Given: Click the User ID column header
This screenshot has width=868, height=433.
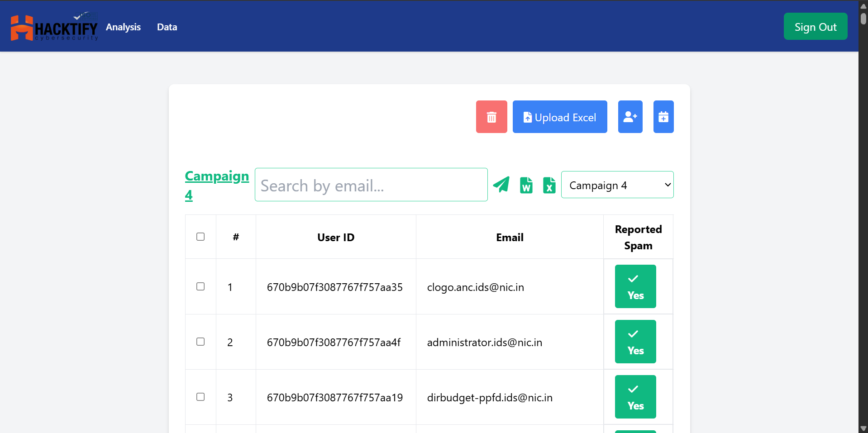Looking at the screenshot, I should coord(336,237).
